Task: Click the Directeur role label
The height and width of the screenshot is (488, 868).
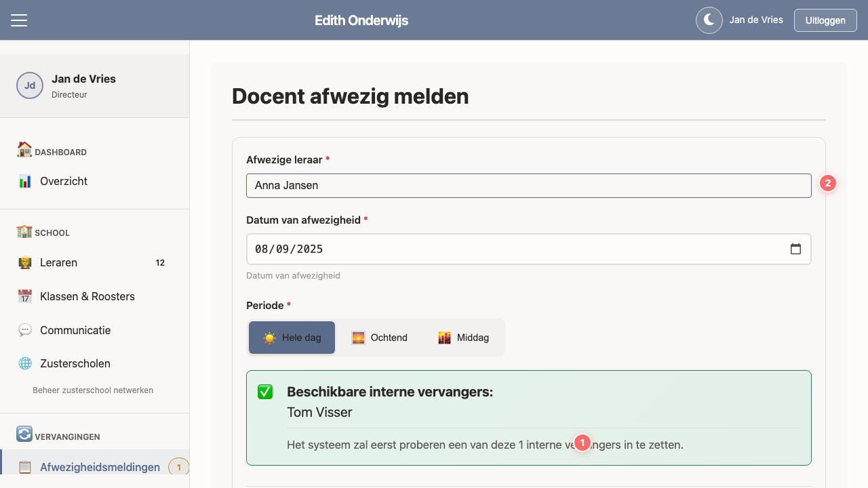Action: (69, 95)
